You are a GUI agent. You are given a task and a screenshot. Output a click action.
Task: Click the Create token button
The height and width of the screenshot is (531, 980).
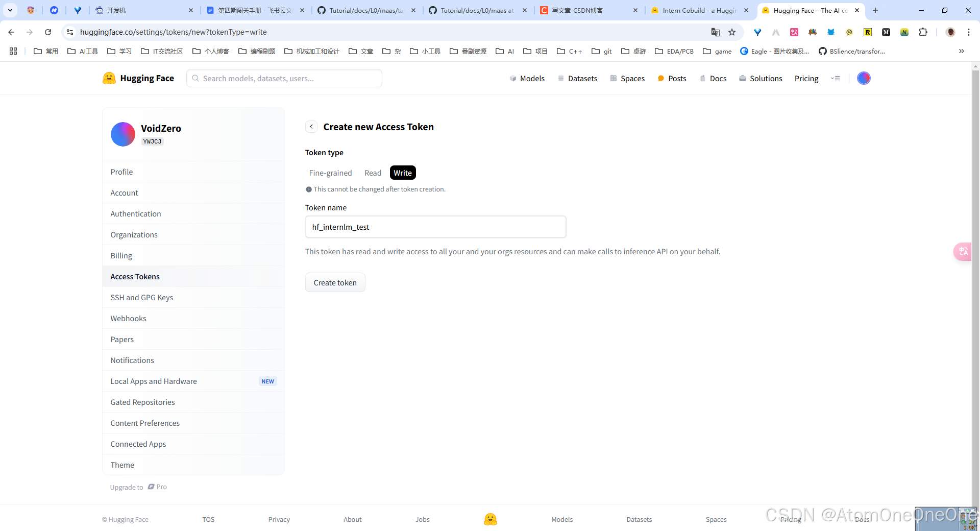(x=335, y=282)
